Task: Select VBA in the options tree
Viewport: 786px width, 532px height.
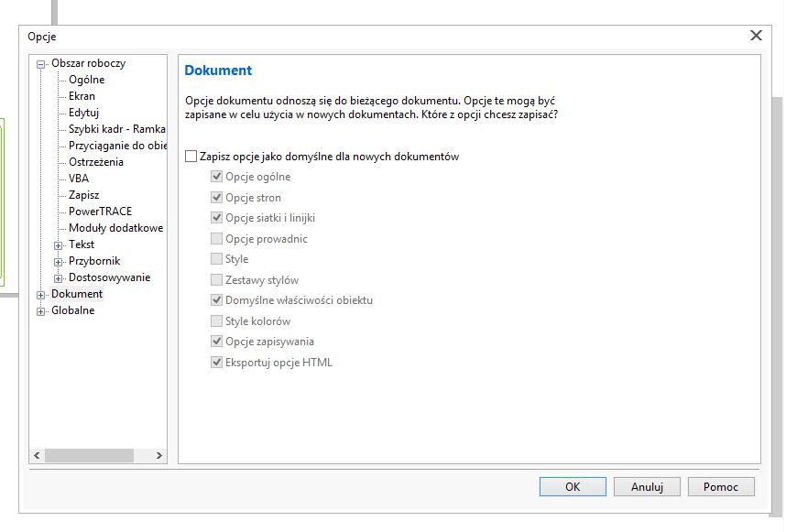Action: 79,179
